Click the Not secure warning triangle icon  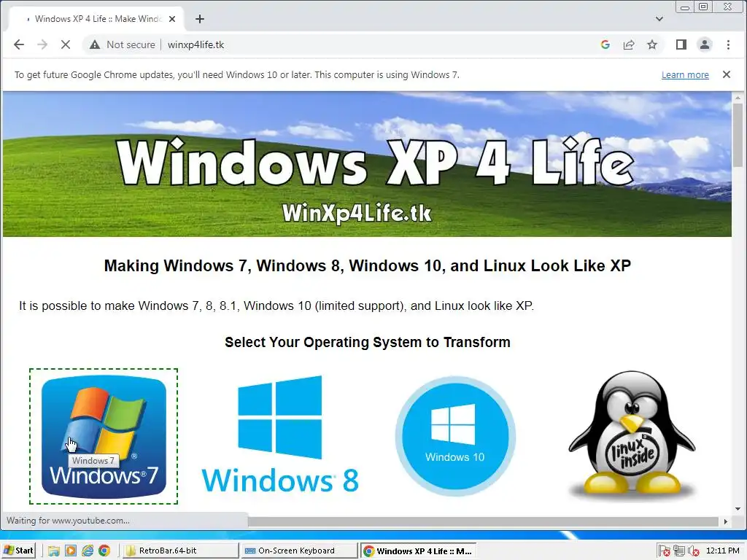pos(95,44)
